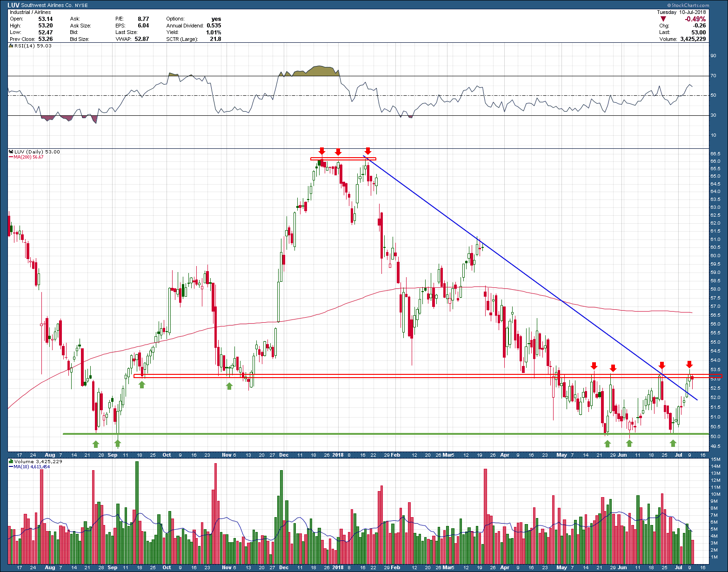Click the 15M volume axis label

click(715, 459)
